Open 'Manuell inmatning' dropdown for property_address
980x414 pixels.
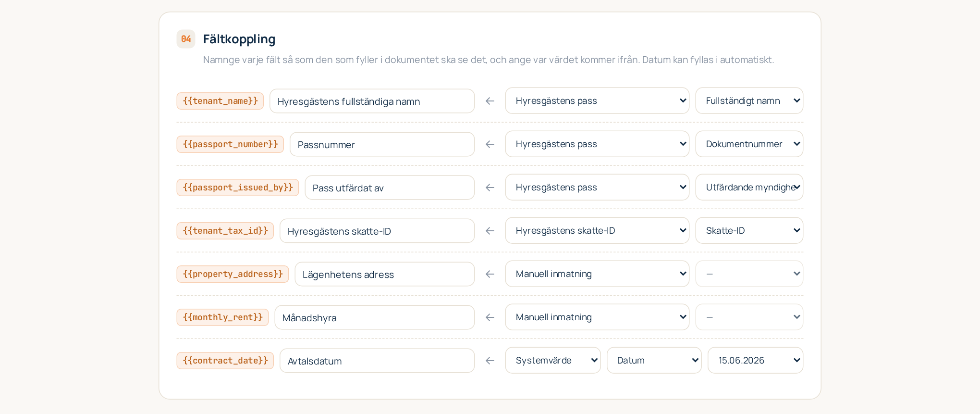[597, 274]
